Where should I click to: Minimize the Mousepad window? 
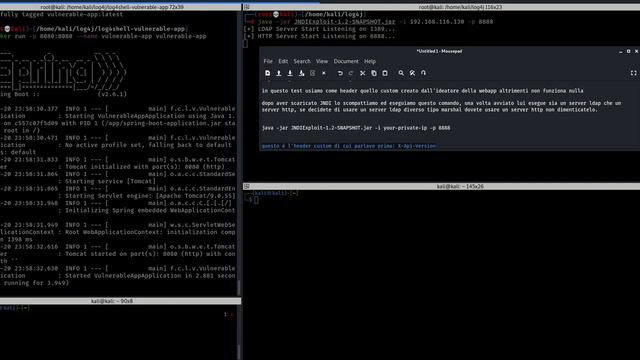(621, 51)
